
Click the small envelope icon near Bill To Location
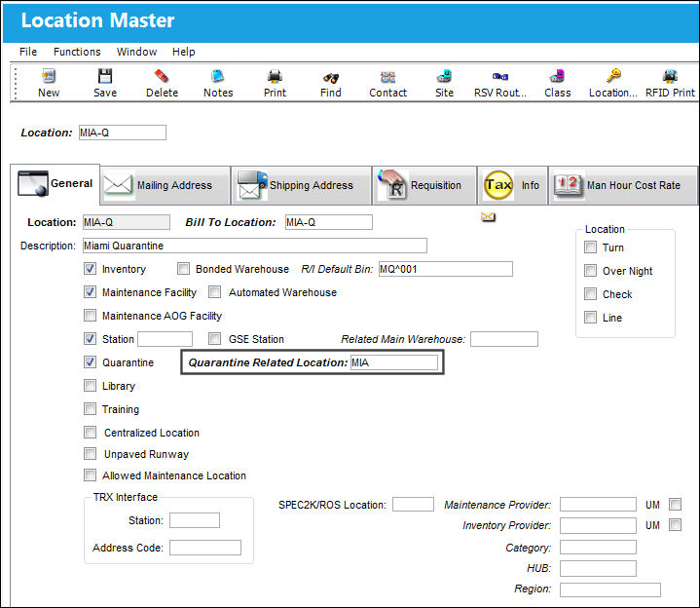[x=488, y=217]
